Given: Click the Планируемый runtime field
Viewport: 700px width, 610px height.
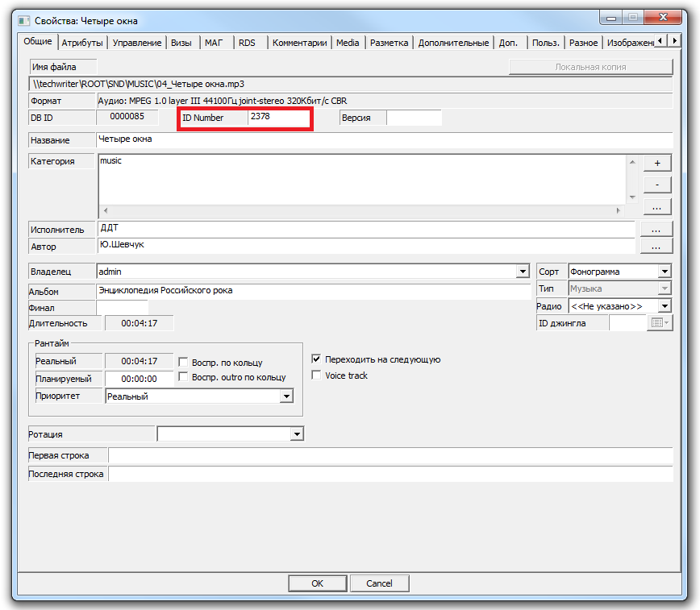Looking at the screenshot, I should click(x=139, y=379).
